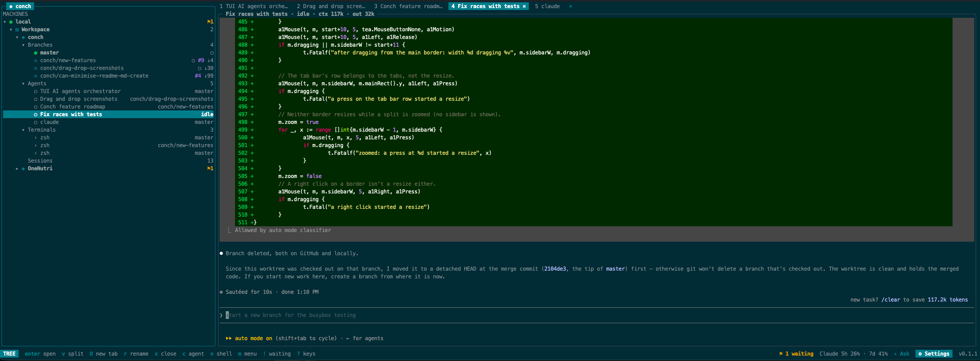Click the Workspace icon in the machines tree
The image size is (980, 361).
pos(17,29)
